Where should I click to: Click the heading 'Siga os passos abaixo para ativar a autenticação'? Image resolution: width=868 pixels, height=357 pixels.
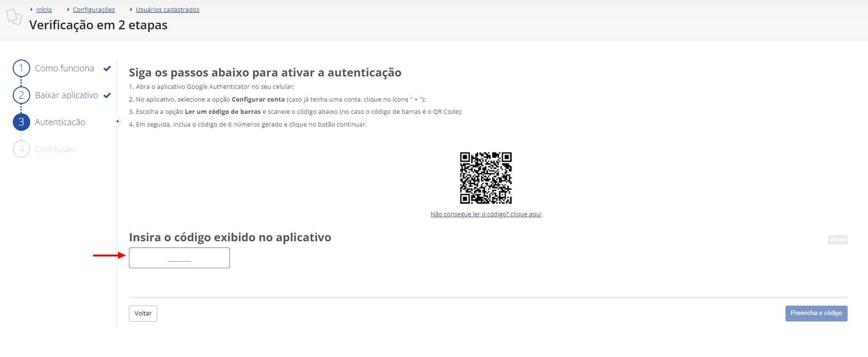pyautogui.click(x=265, y=73)
